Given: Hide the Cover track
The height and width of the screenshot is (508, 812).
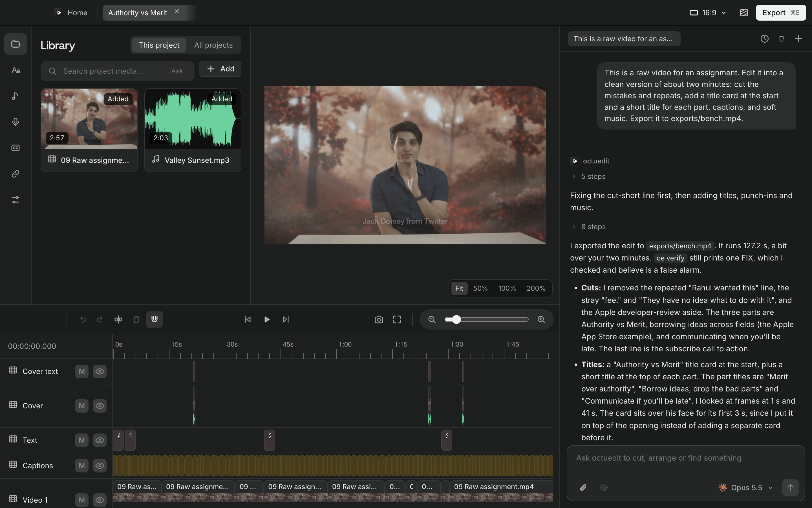Looking at the screenshot, I should (x=100, y=406).
